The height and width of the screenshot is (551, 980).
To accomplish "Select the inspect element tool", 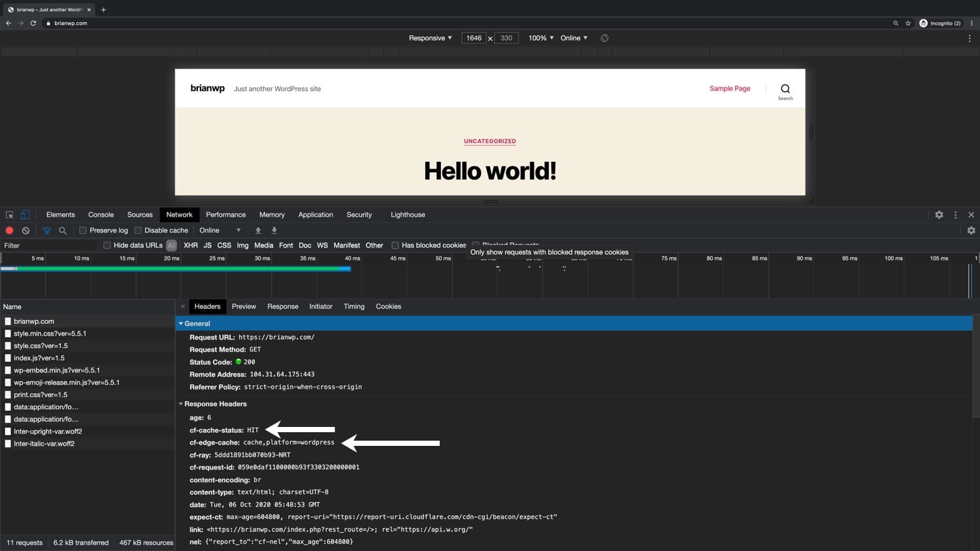I will click(9, 214).
